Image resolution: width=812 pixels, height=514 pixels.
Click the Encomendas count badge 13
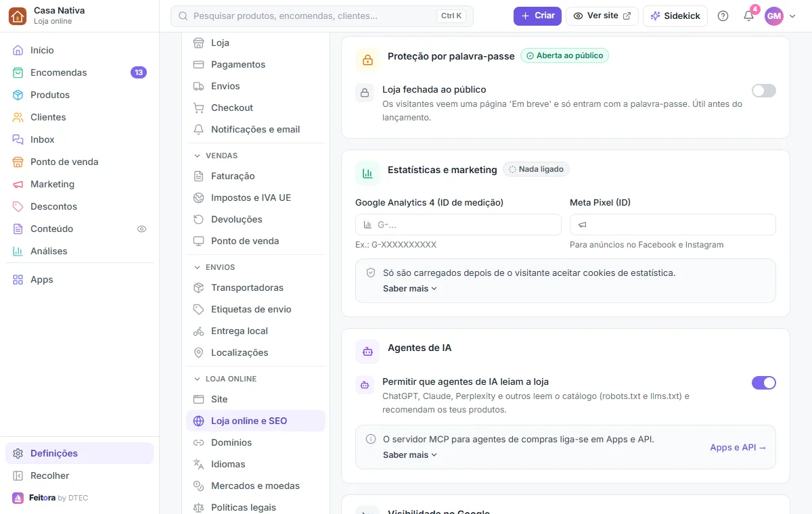[x=139, y=72]
